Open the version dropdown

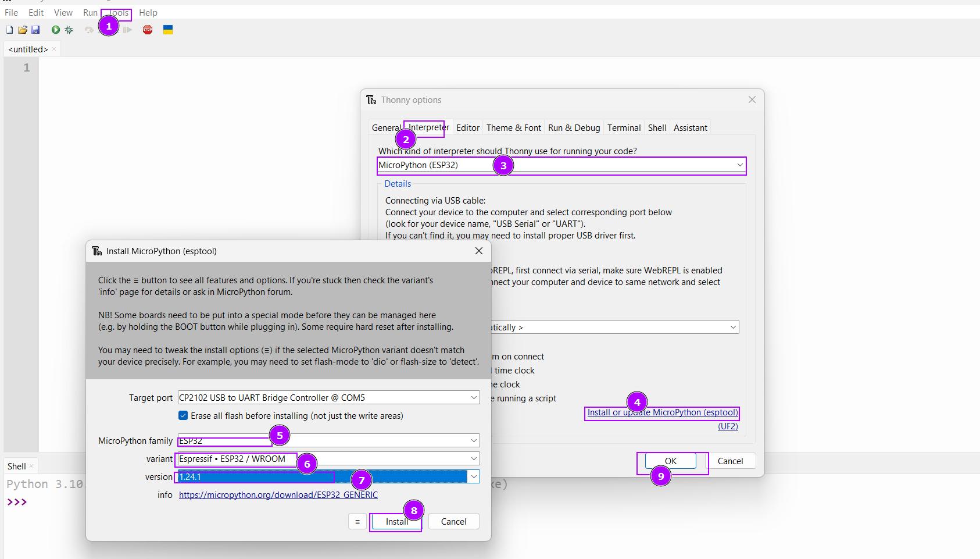(474, 476)
